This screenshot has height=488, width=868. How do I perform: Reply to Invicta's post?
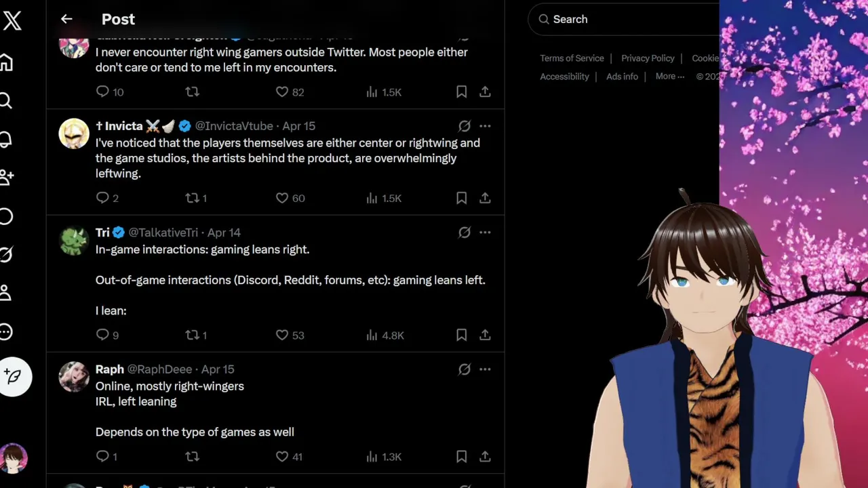tap(102, 198)
